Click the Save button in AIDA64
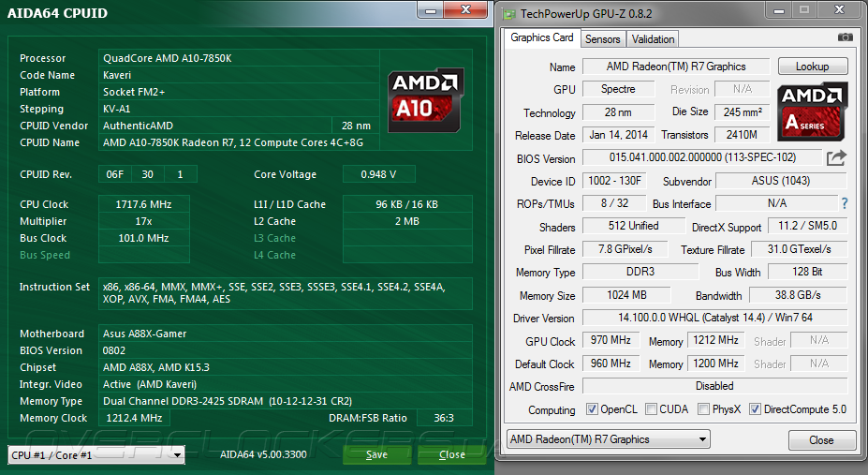This screenshot has height=475, width=868. pos(376,454)
